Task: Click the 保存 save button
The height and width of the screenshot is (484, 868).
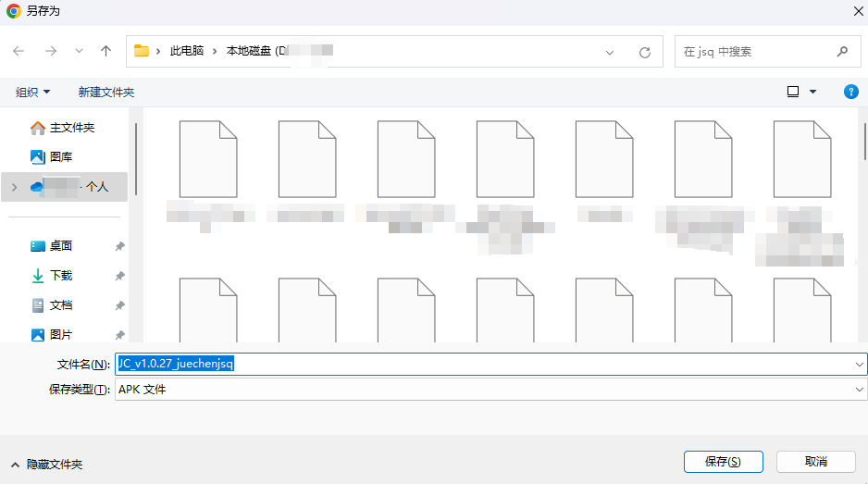Action: point(722,461)
